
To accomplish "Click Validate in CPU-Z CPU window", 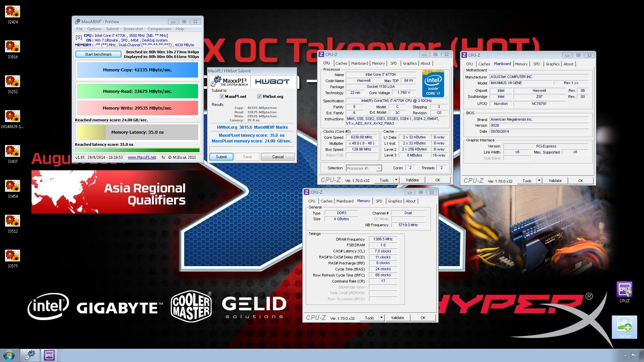I will [x=412, y=180].
